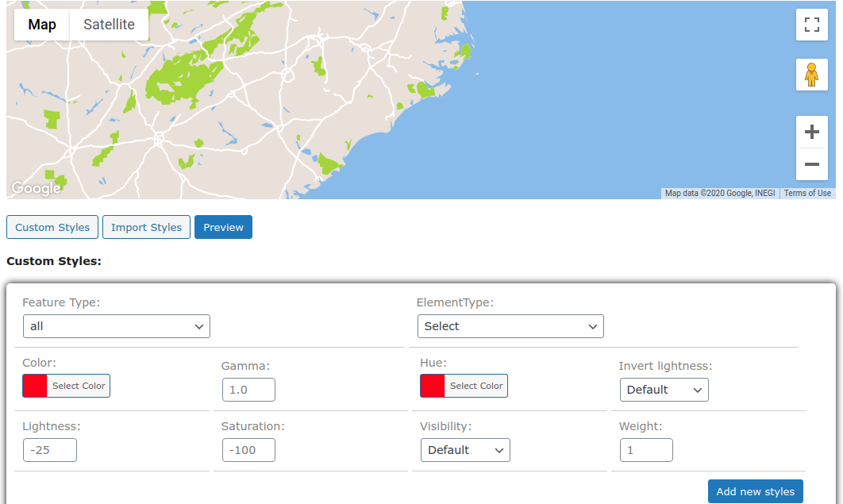Screen dimensions: 843x504
Task: Open the Terms of Use link
Action: click(807, 192)
